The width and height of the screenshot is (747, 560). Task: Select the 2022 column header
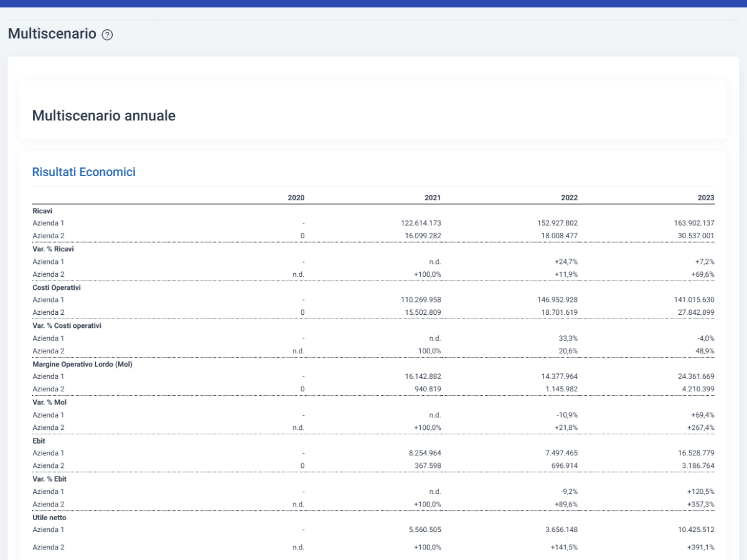[569, 198]
